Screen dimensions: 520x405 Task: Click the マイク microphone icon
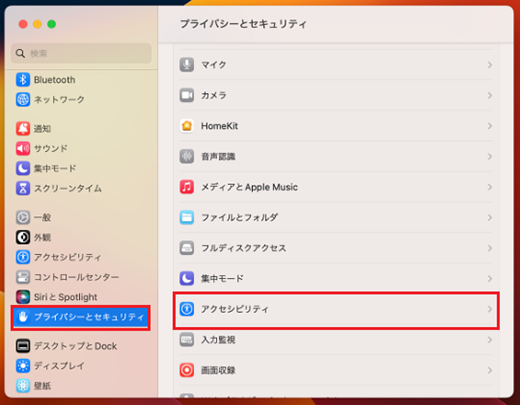[187, 65]
